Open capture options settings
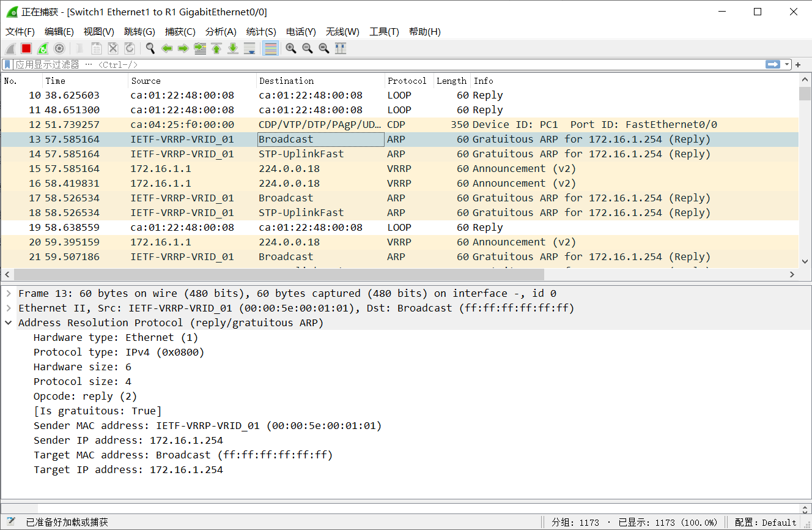Image resolution: width=812 pixels, height=530 pixels. (x=59, y=48)
